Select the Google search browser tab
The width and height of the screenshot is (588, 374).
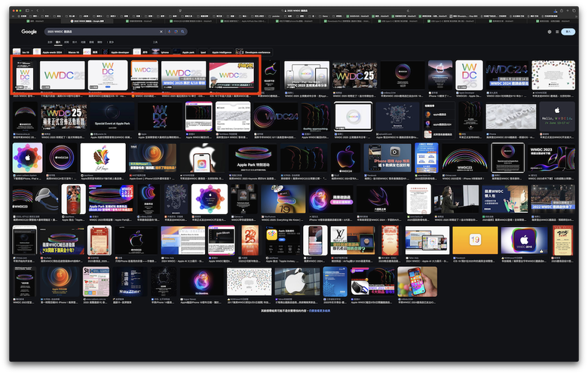click(87, 21)
